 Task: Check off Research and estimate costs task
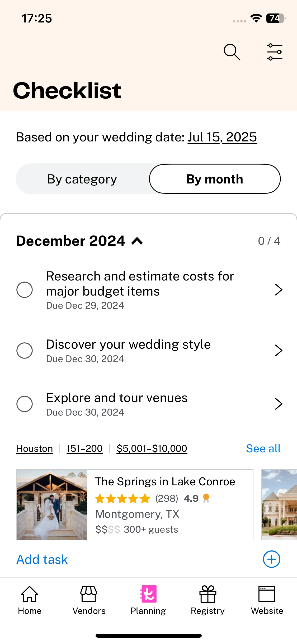click(x=25, y=290)
